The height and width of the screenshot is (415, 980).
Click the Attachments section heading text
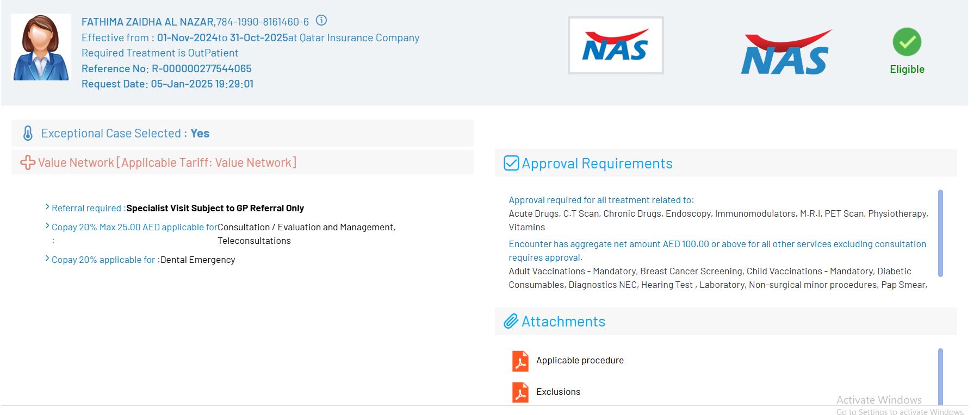tap(563, 322)
